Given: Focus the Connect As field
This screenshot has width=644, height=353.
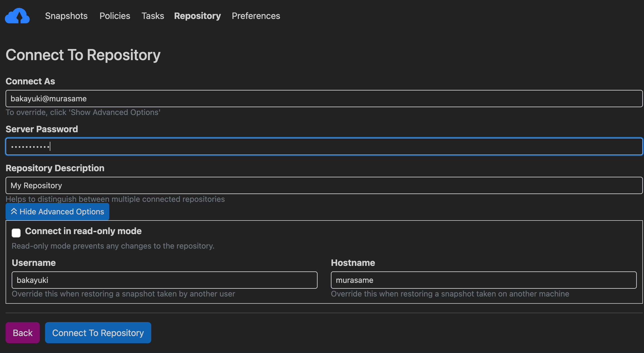Looking at the screenshot, I should (x=324, y=99).
